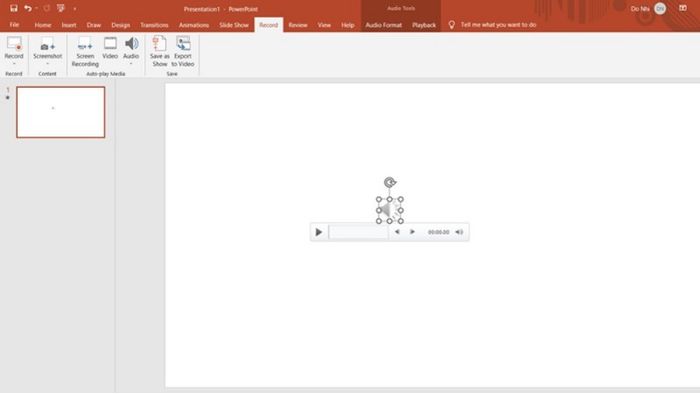Open the Help tab
The height and width of the screenshot is (394, 700).
click(348, 25)
